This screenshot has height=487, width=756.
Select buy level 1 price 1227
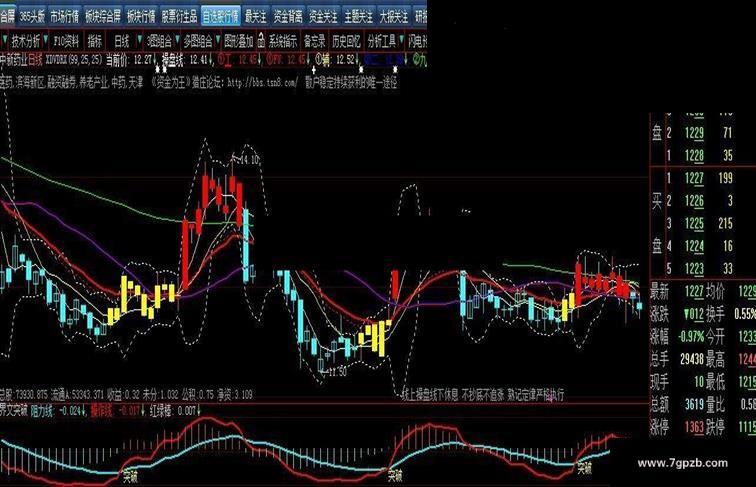pyautogui.click(x=694, y=178)
